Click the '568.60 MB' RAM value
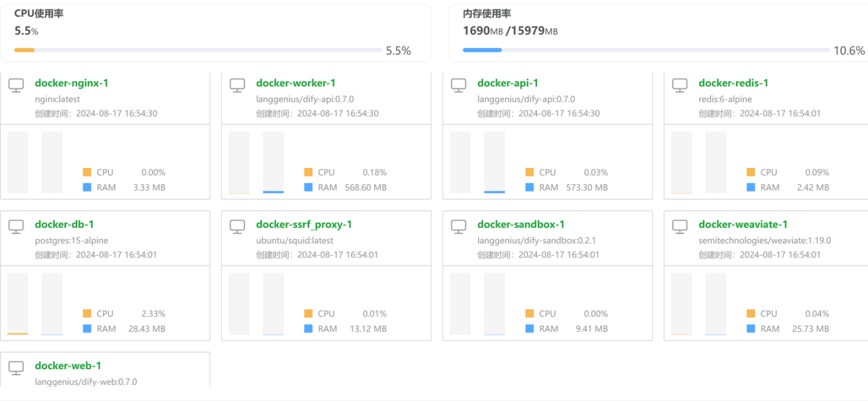 366,187
